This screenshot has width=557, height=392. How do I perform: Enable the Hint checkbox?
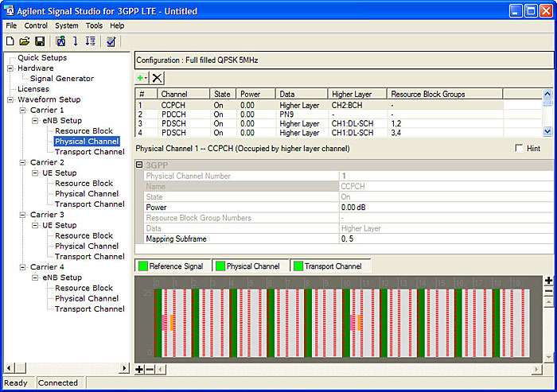tap(520, 149)
